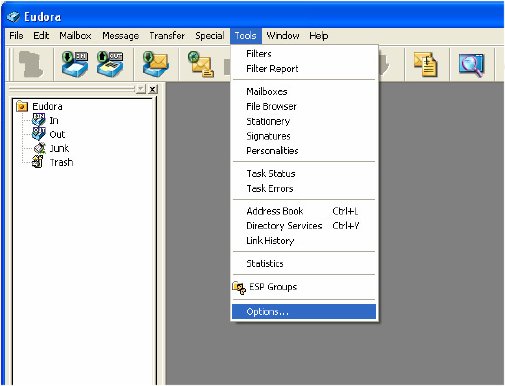
Task: Click the Eudora title bar app icon
Action: 13,17
